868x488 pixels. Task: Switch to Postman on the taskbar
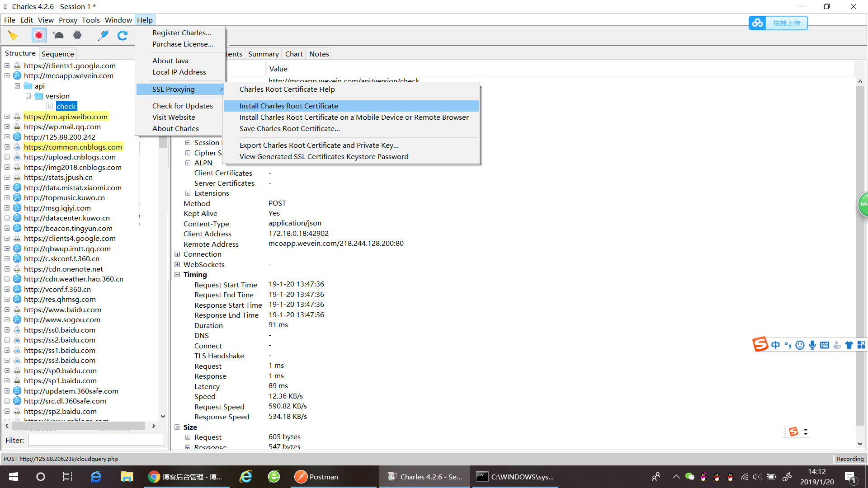point(332,477)
